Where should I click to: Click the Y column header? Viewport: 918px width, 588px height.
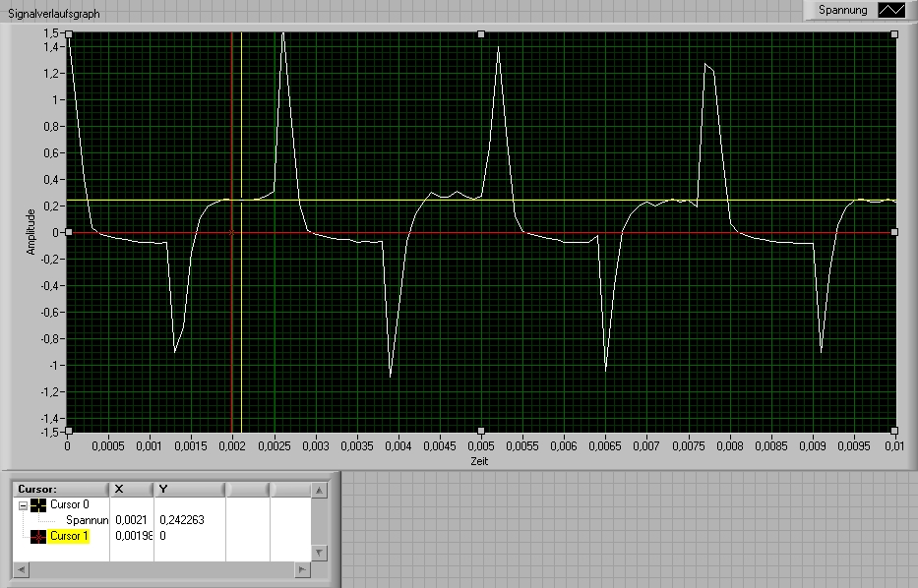[189, 489]
